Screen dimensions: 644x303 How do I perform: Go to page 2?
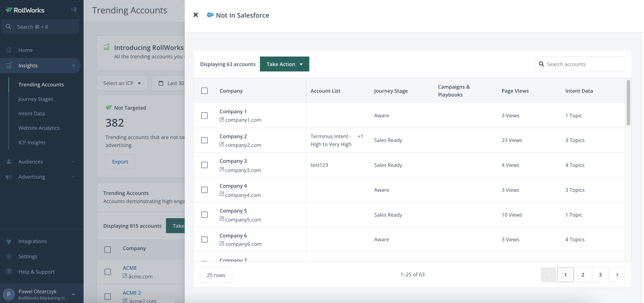[x=583, y=275]
